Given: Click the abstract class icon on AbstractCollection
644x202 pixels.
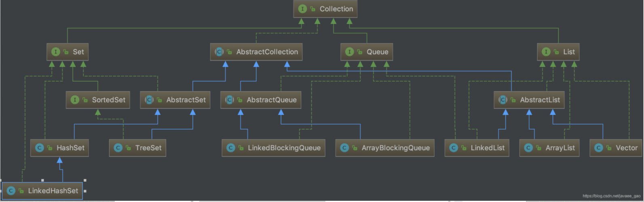Looking at the screenshot, I should [x=219, y=51].
